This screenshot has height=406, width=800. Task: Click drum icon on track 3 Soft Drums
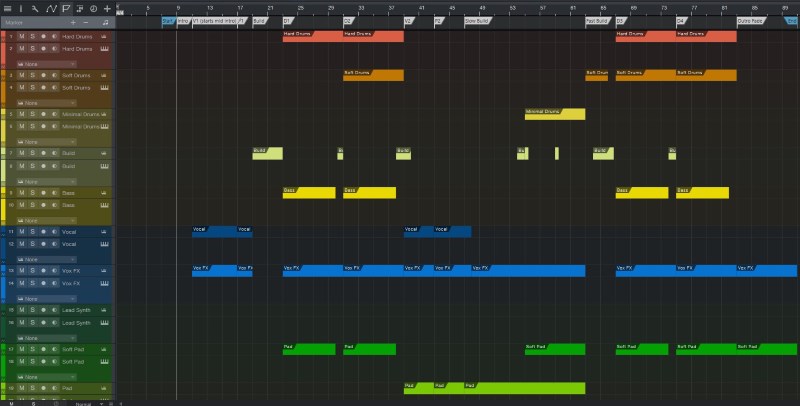coord(104,75)
